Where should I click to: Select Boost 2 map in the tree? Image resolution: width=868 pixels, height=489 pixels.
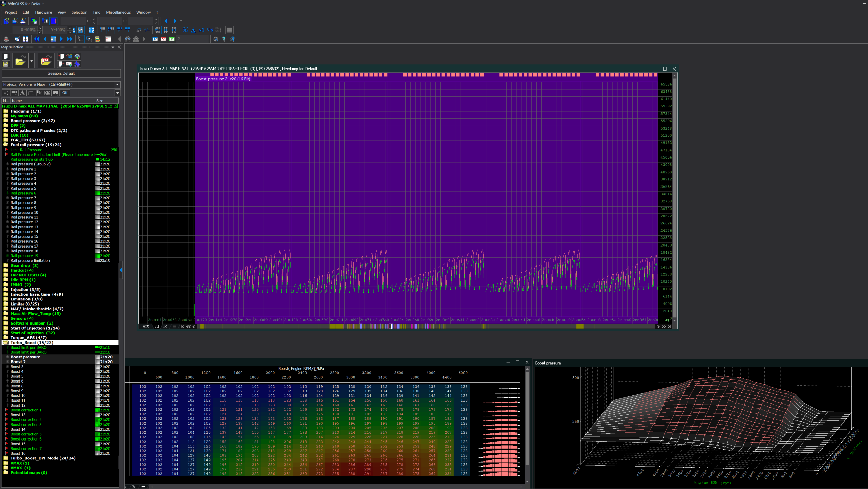(x=18, y=362)
